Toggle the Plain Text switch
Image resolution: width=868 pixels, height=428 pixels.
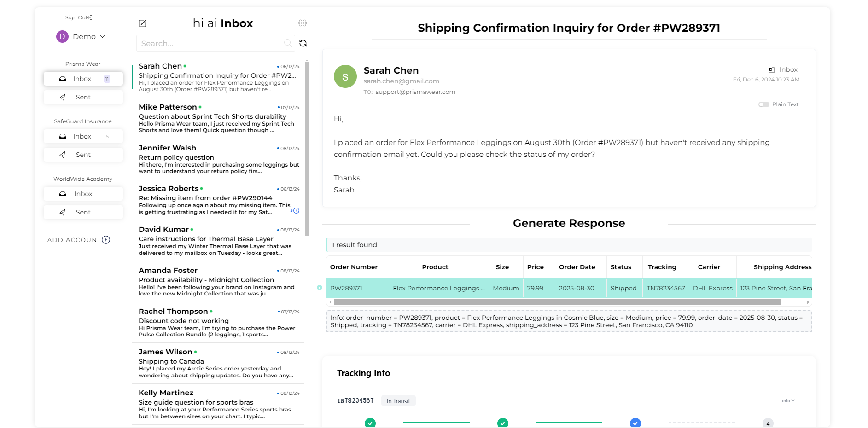[764, 104]
